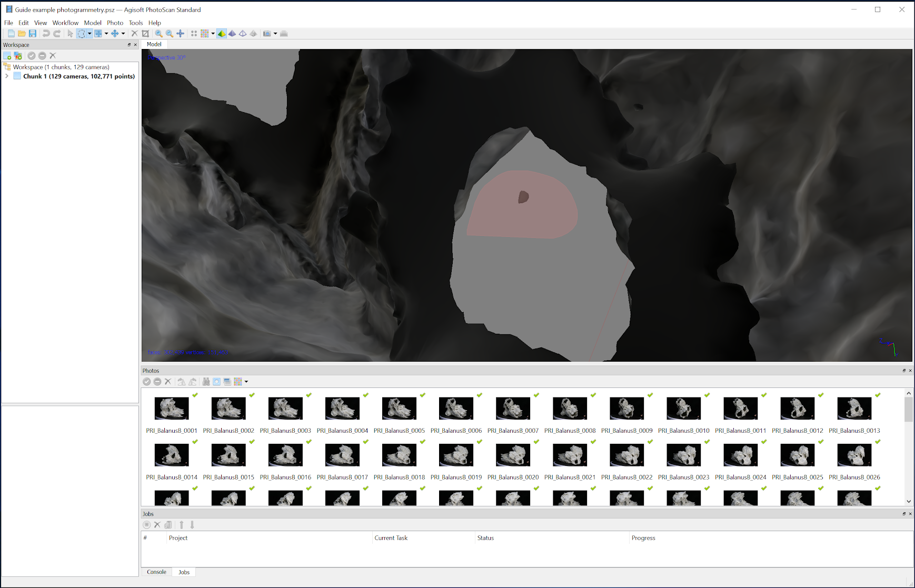Stop the job with the Jobs stop icon
Image resolution: width=915 pixels, height=588 pixels.
point(147,525)
